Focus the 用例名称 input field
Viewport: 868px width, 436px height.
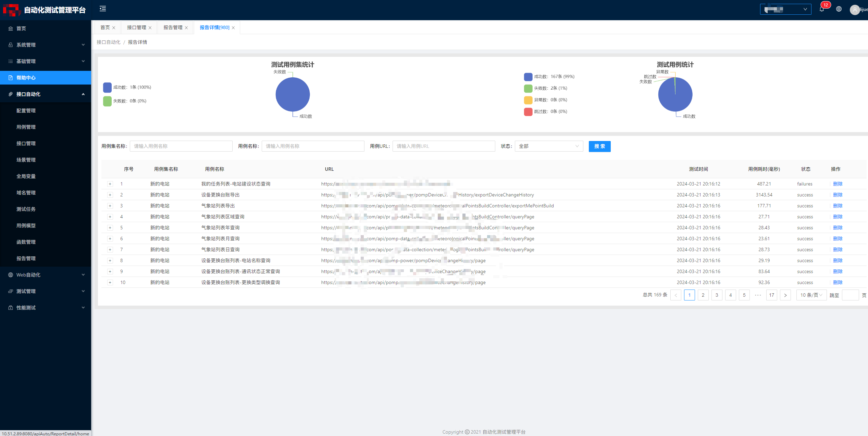pyautogui.click(x=313, y=146)
